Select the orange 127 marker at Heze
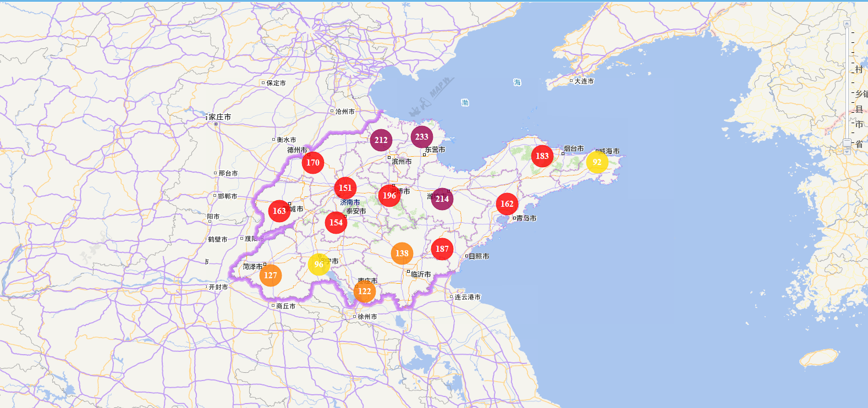The height and width of the screenshot is (408, 868). click(271, 275)
